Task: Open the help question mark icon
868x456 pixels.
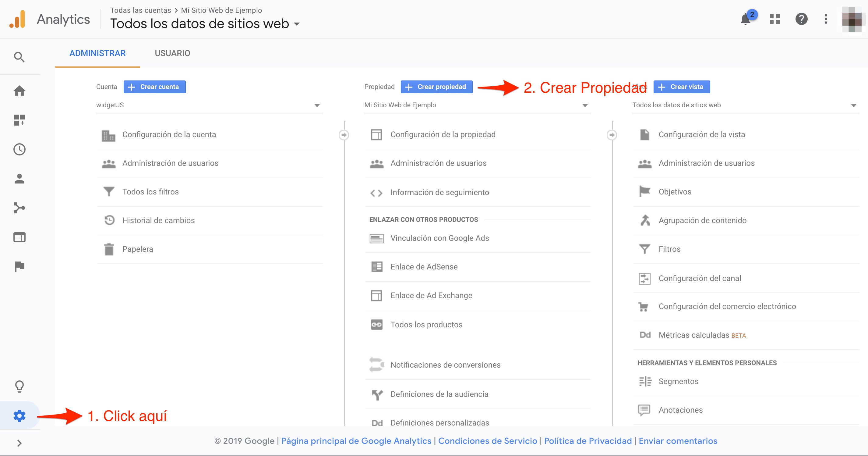Action: click(x=801, y=19)
